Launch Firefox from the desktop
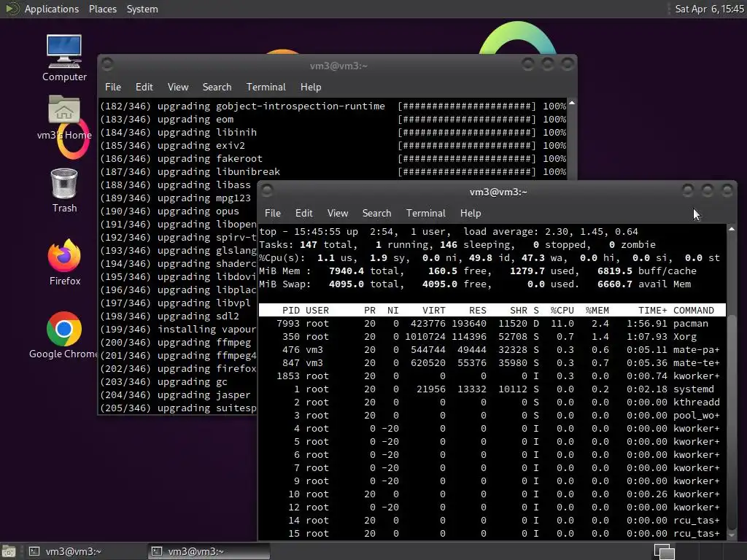The width and height of the screenshot is (747, 560). (x=64, y=262)
